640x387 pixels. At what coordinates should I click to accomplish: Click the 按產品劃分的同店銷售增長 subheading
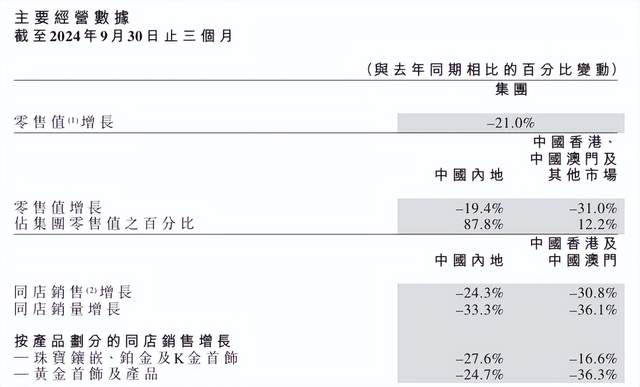(123, 341)
